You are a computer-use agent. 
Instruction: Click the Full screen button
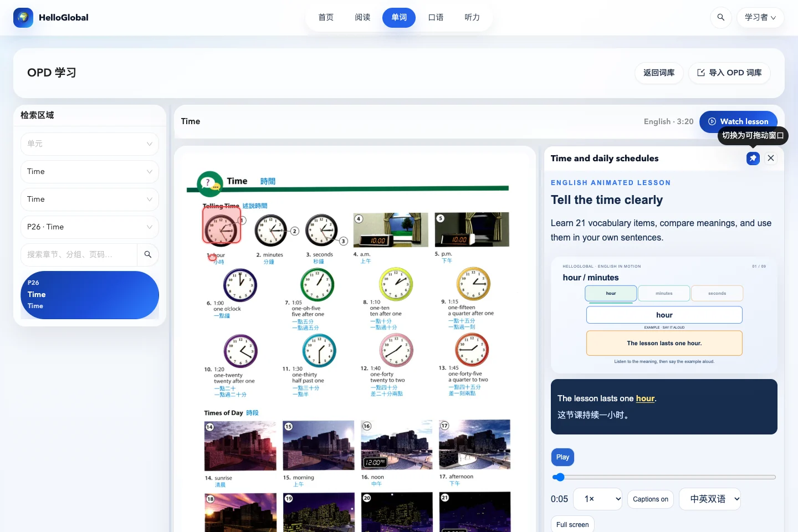pyautogui.click(x=572, y=525)
